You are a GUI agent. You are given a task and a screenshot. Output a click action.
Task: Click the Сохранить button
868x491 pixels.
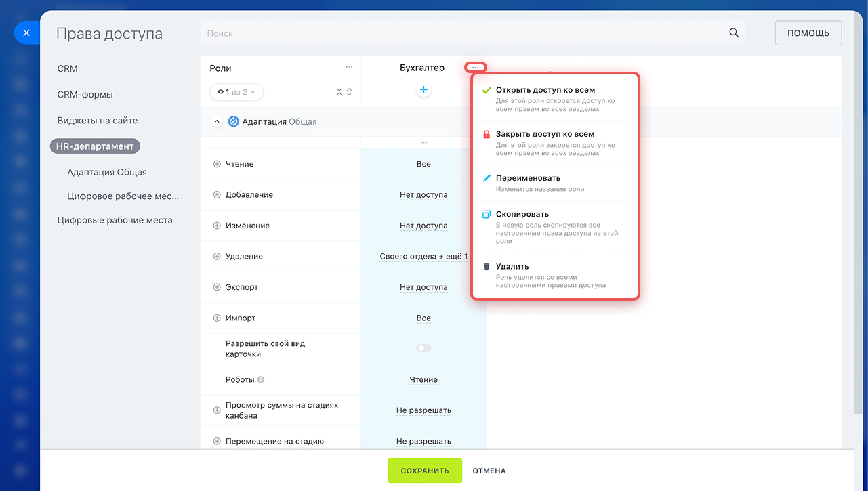click(424, 471)
